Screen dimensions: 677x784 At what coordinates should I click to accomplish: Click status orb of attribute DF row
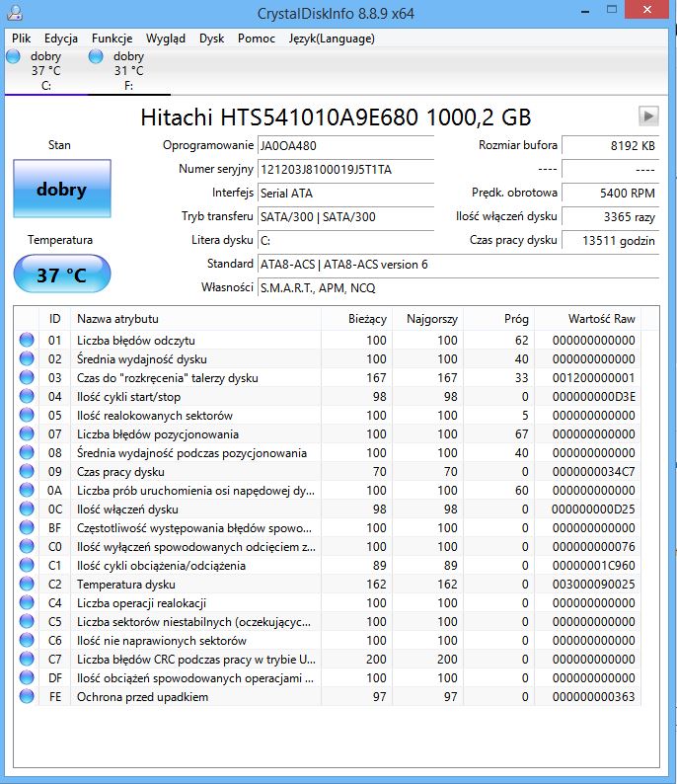(27, 677)
